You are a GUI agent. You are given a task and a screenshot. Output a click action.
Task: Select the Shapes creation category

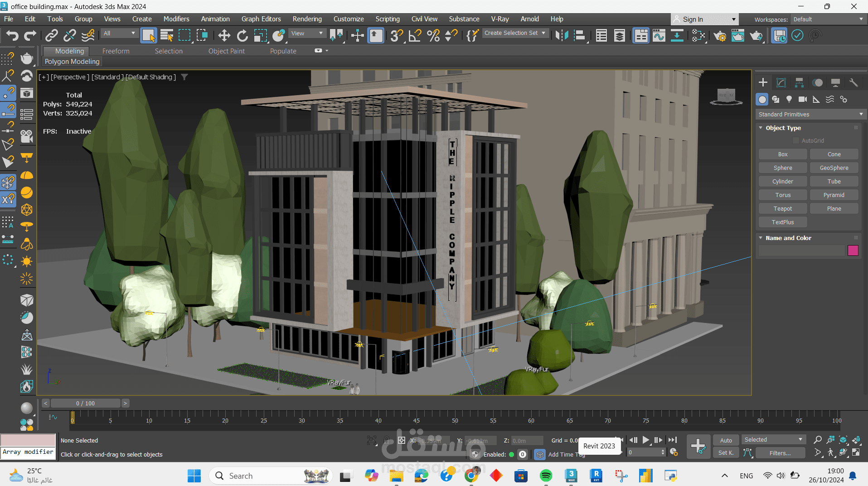click(x=776, y=99)
